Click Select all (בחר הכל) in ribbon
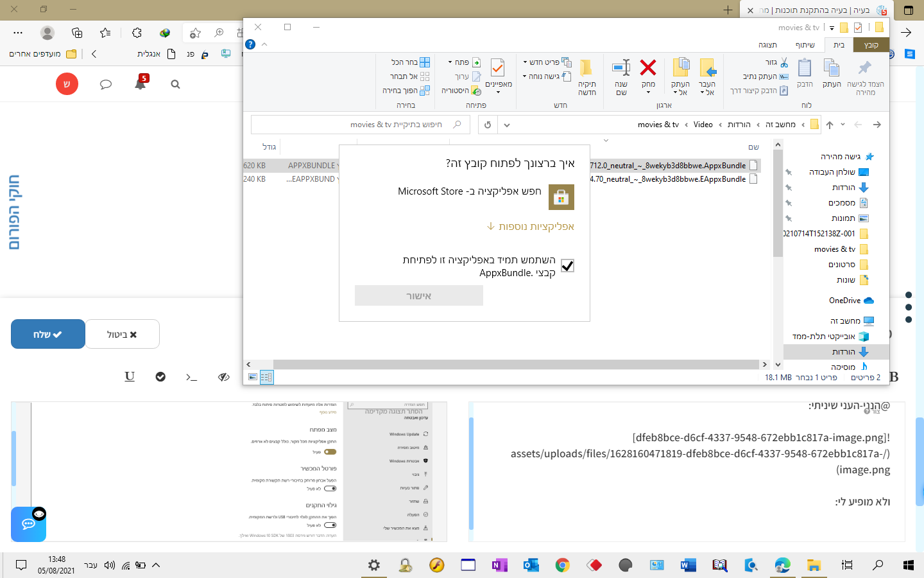 point(411,62)
